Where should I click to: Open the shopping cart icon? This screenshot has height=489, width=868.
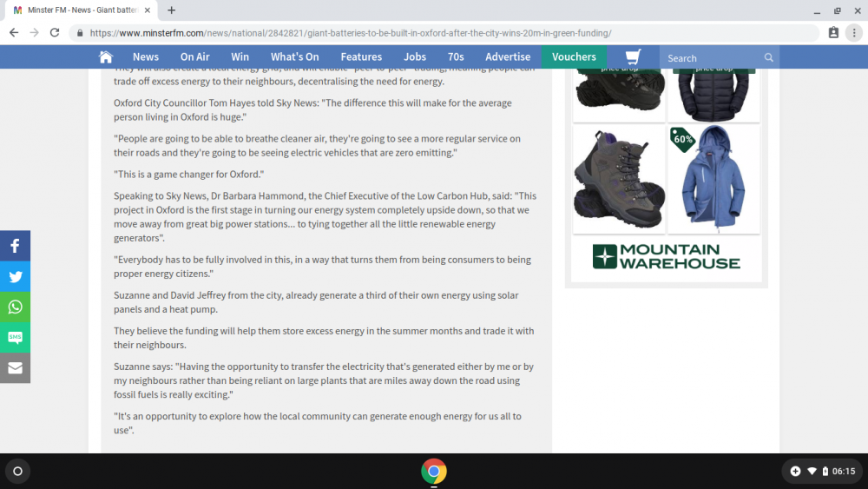pos(633,57)
